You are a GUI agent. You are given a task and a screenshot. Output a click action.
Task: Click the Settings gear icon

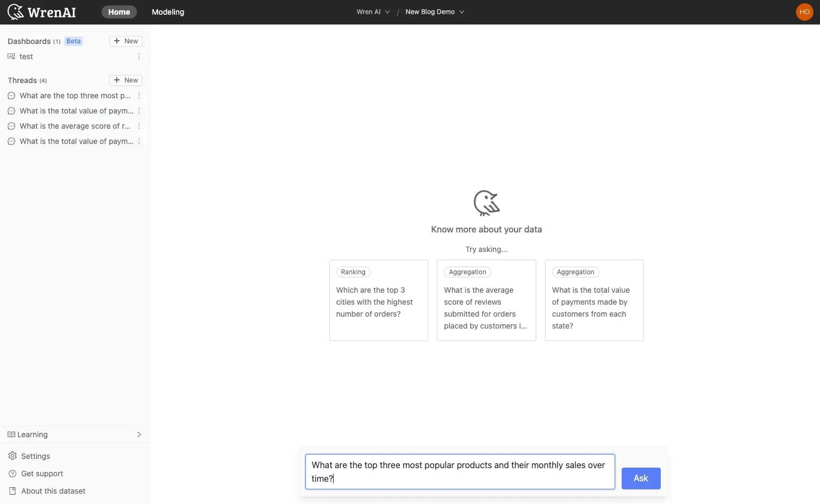click(12, 456)
